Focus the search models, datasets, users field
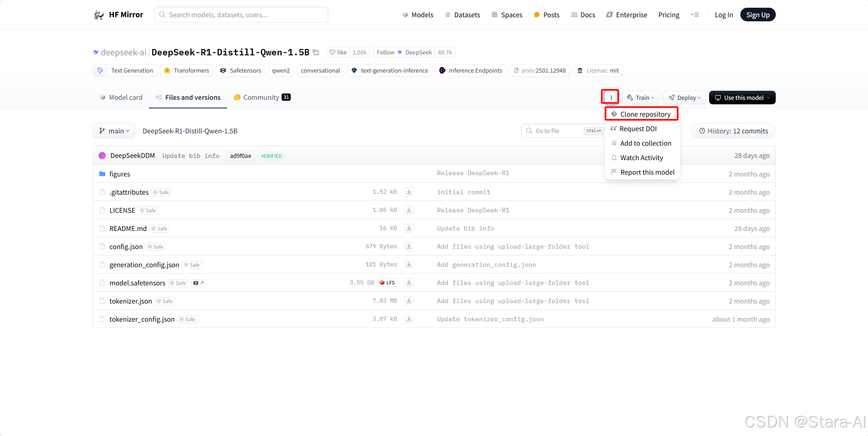The width and height of the screenshot is (868, 436). tap(241, 15)
